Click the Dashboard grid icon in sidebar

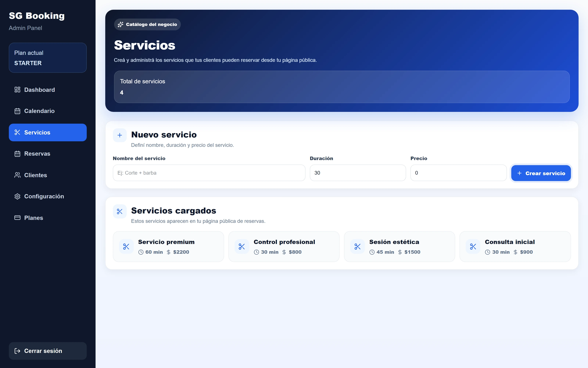(17, 90)
